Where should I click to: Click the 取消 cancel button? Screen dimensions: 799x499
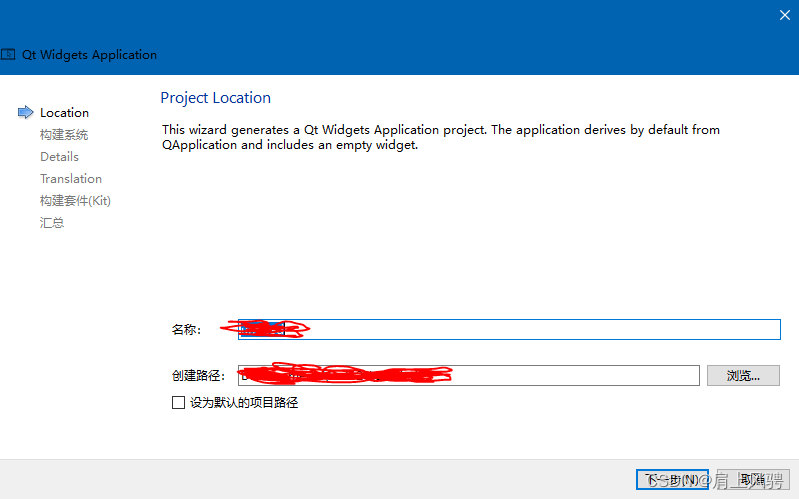pyautogui.click(x=753, y=480)
